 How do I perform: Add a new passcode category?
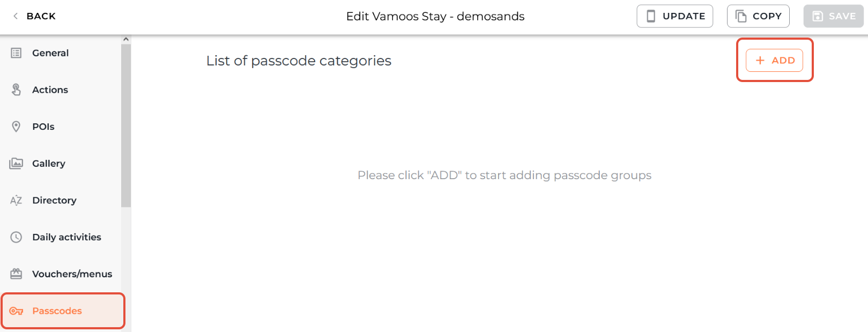click(774, 61)
